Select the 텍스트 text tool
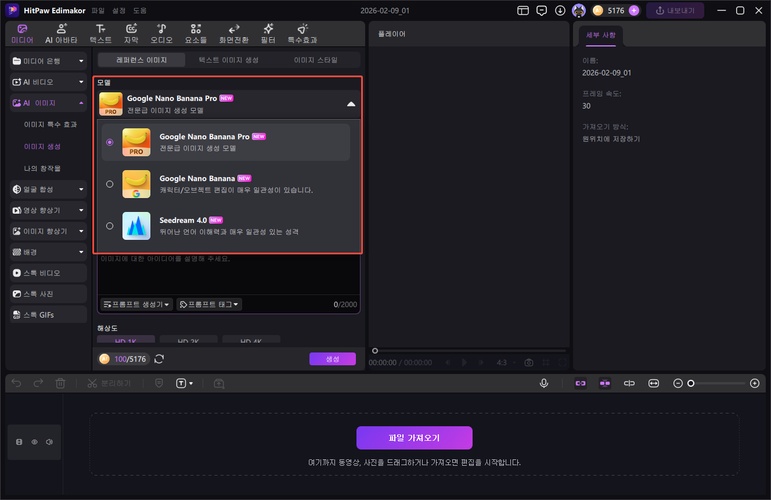Viewport: 771px width, 500px height. pos(100,33)
